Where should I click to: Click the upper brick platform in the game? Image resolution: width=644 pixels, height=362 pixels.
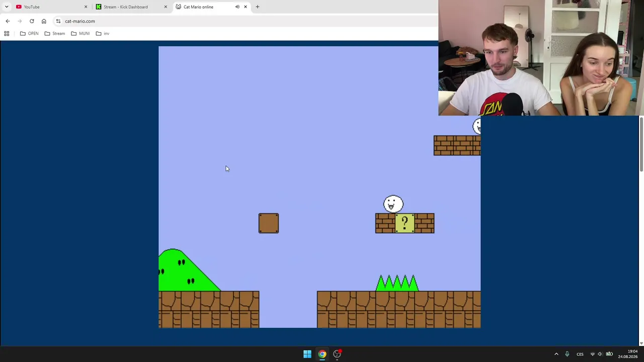point(457,146)
